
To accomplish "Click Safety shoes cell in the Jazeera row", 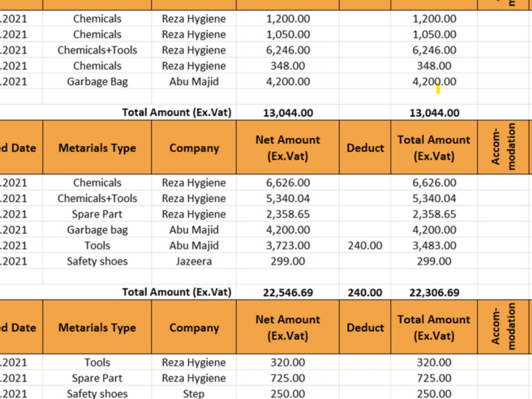I will tap(97, 261).
